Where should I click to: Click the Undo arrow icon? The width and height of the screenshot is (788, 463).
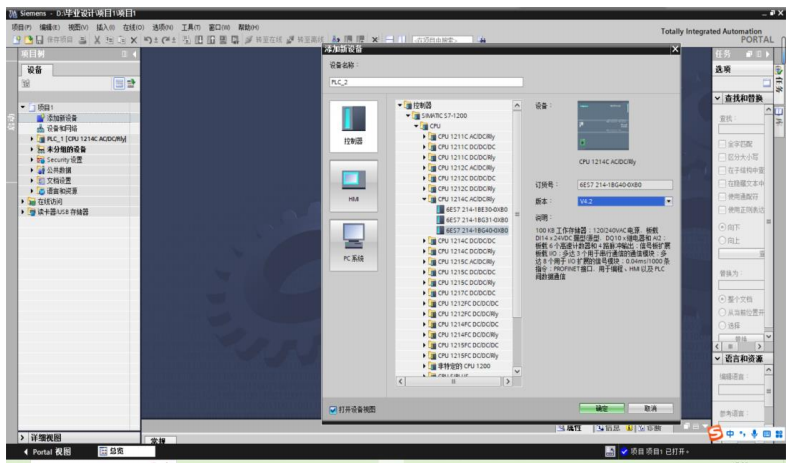click(149, 39)
